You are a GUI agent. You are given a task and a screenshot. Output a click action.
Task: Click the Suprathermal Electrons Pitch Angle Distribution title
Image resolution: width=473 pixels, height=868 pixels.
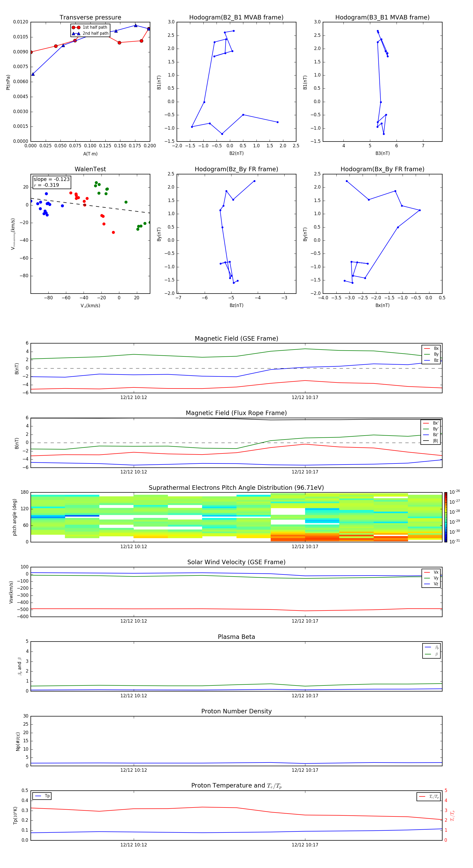(236, 488)
